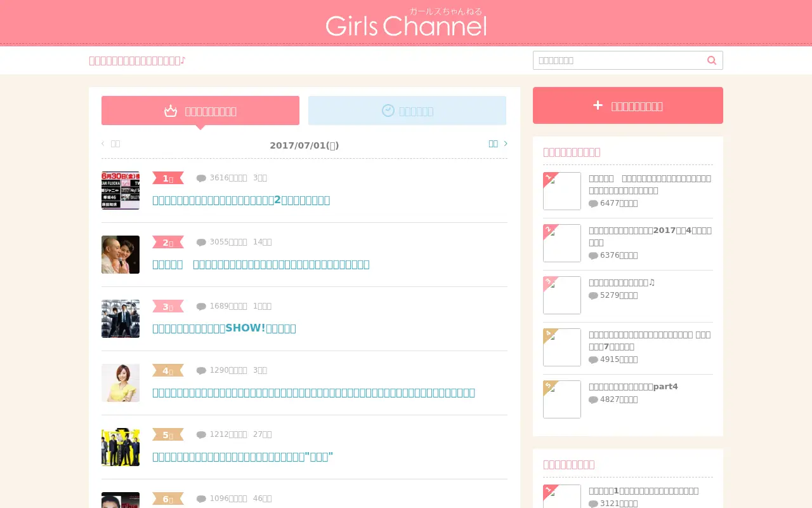Click comment bubble icon beside 1212 comments
The height and width of the screenshot is (508, 812).
coord(201,434)
